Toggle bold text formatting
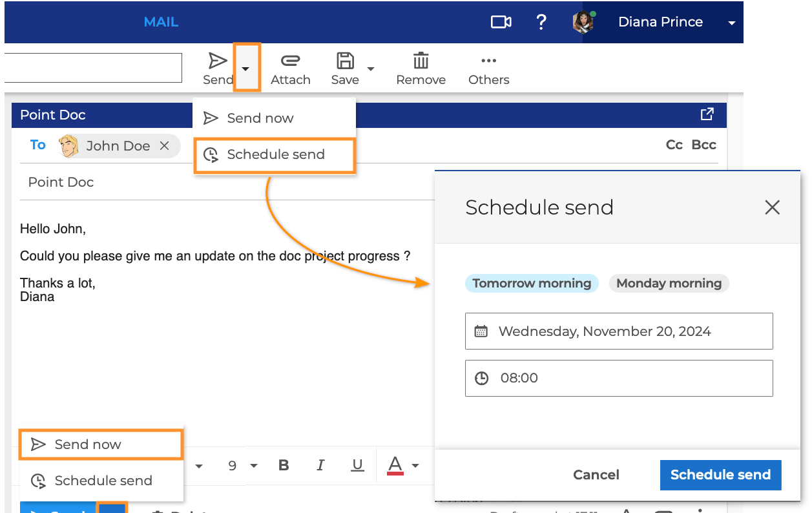812x513 pixels. pyautogui.click(x=283, y=466)
